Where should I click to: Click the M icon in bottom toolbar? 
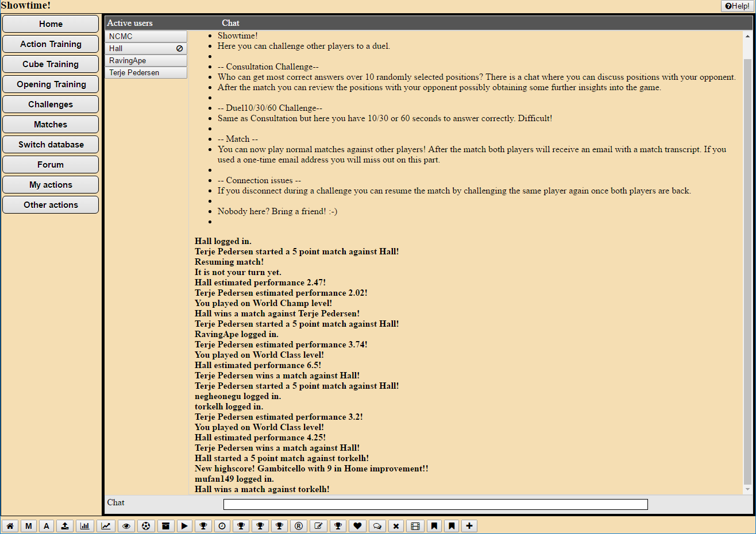pos(28,526)
